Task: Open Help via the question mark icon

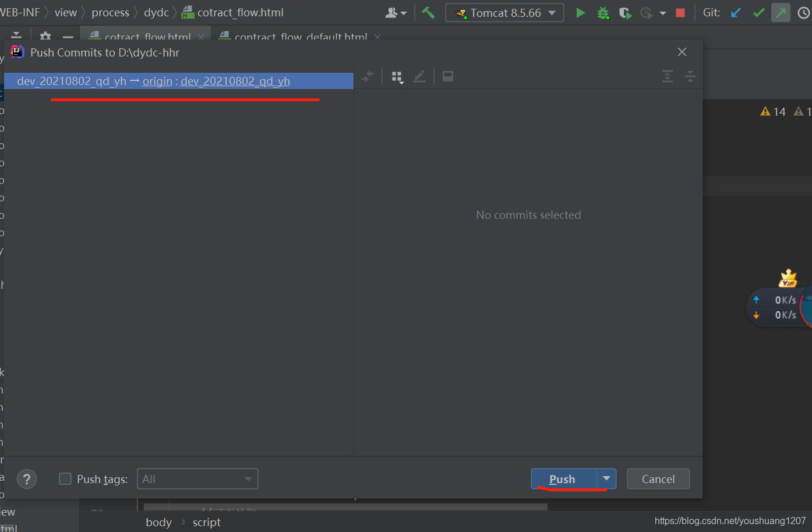Action: [27, 479]
